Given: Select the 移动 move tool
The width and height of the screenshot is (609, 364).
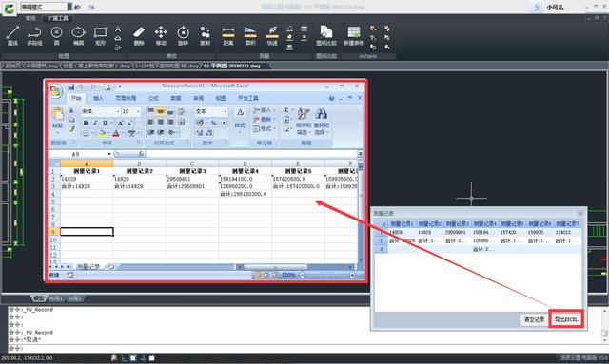Looking at the screenshot, I should pyautogui.click(x=161, y=35).
